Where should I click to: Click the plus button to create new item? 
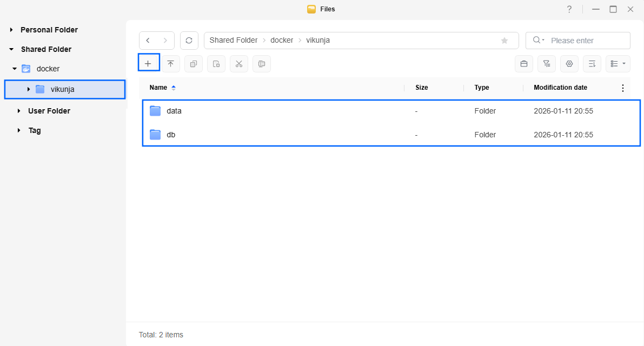[x=148, y=64]
